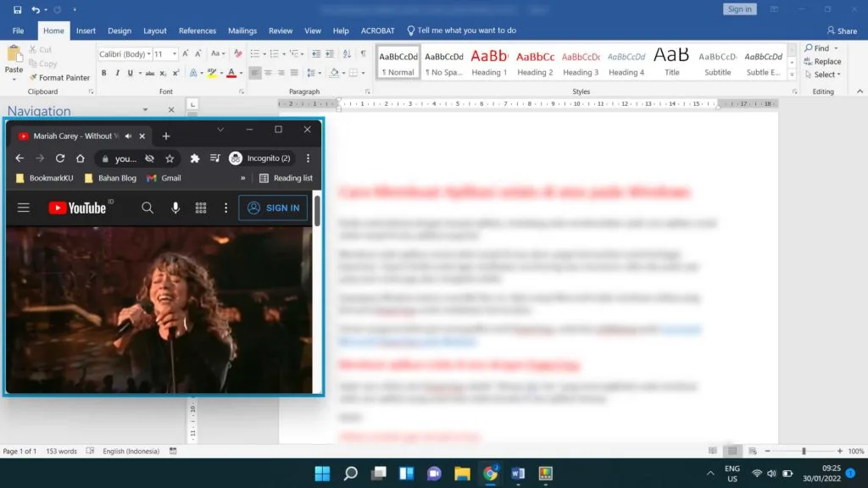Screen dimensions: 868x488
Task: Center-align the paragraph
Action: [x=268, y=73]
